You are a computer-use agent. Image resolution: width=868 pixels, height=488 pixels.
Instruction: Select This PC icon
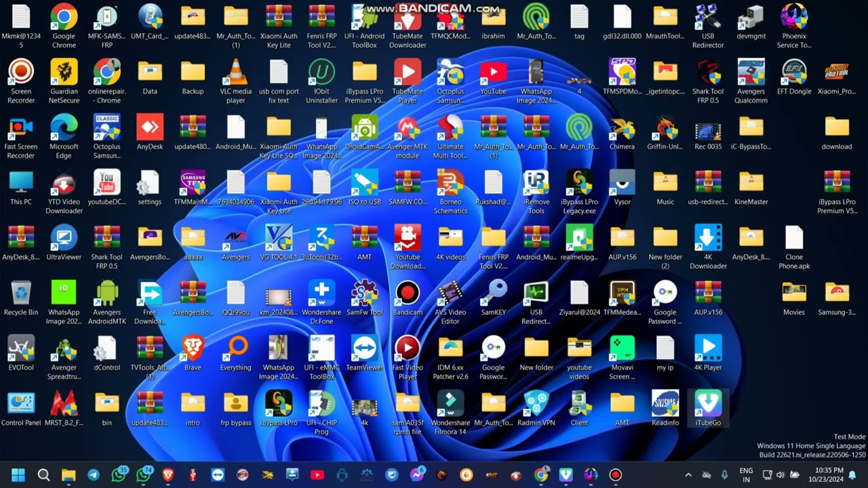[x=21, y=188]
